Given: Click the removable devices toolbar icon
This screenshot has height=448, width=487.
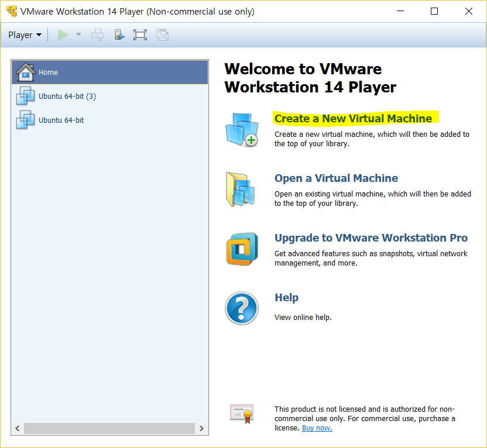Looking at the screenshot, I should (119, 35).
